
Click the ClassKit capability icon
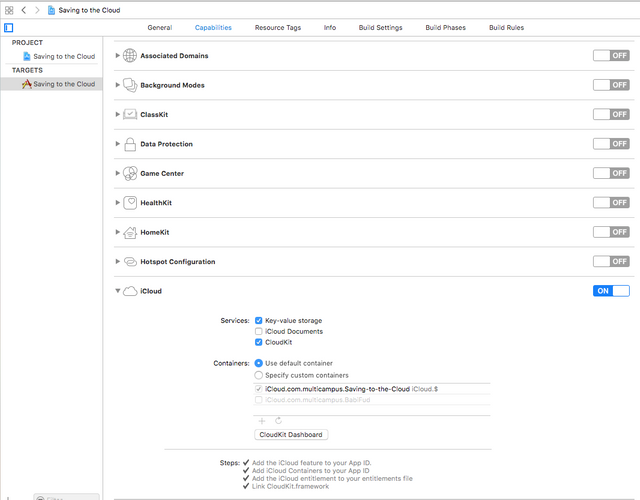point(130,115)
